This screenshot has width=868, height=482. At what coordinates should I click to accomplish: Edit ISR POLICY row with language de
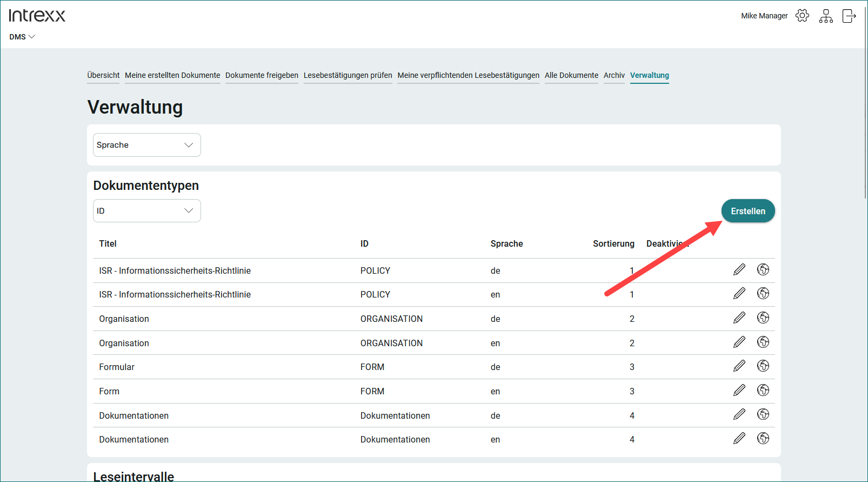739,269
